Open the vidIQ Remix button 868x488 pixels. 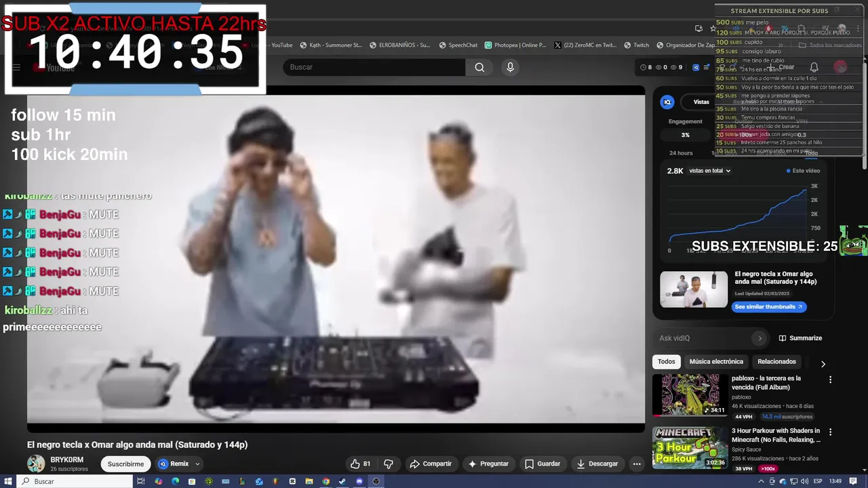tap(174, 464)
